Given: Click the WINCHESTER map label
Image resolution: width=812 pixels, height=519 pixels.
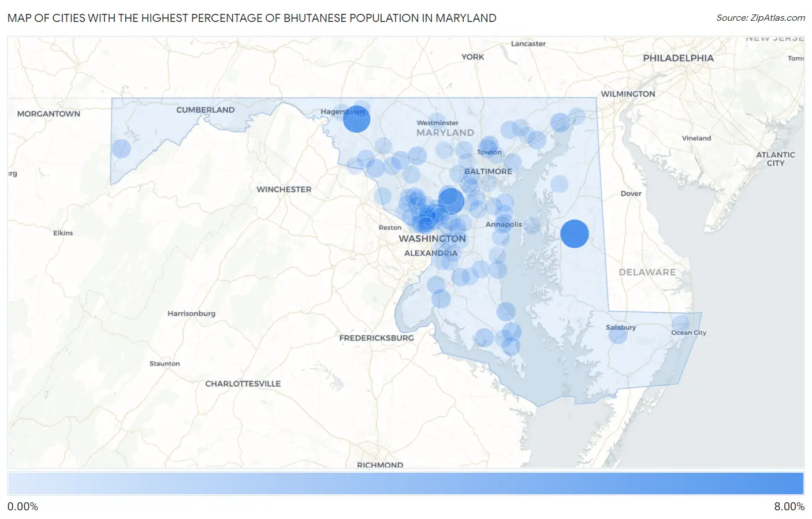Looking at the screenshot, I should [284, 189].
